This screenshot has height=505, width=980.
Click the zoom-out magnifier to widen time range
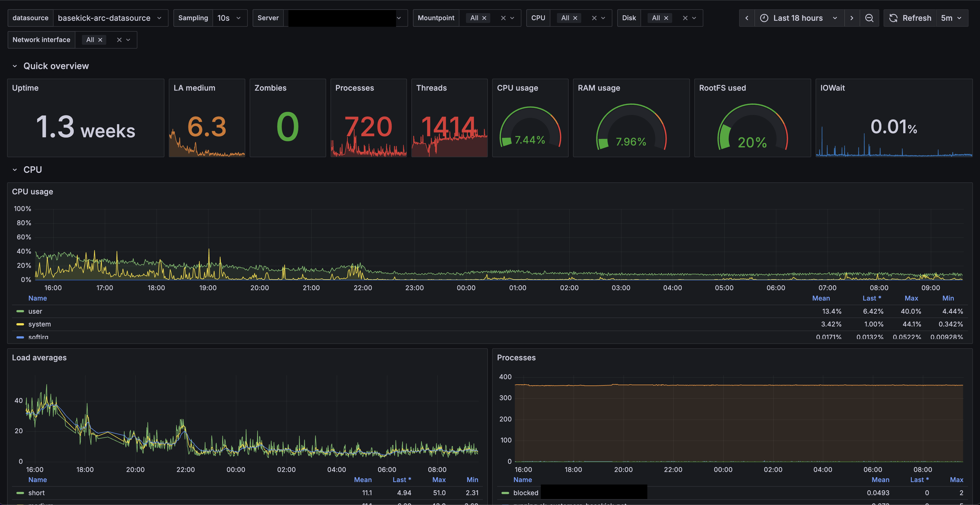click(x=869, y=18)
